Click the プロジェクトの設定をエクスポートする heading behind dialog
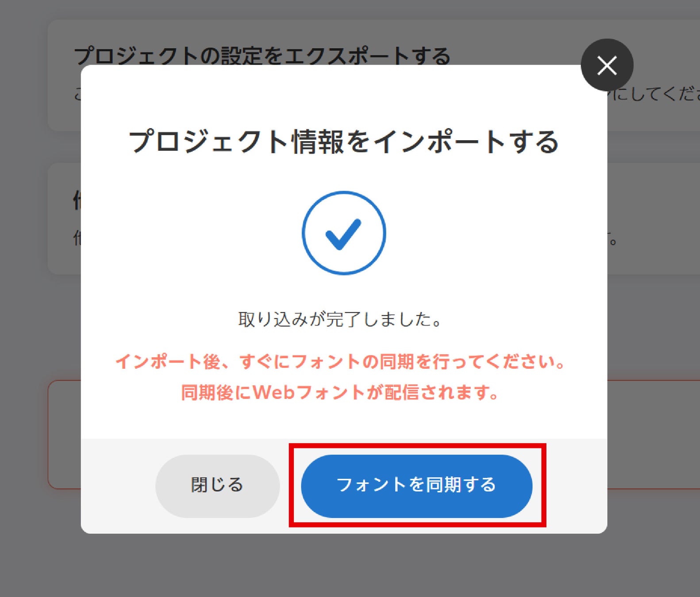The width and height of the screenshot is (700, 597). (x=262, y=55)
